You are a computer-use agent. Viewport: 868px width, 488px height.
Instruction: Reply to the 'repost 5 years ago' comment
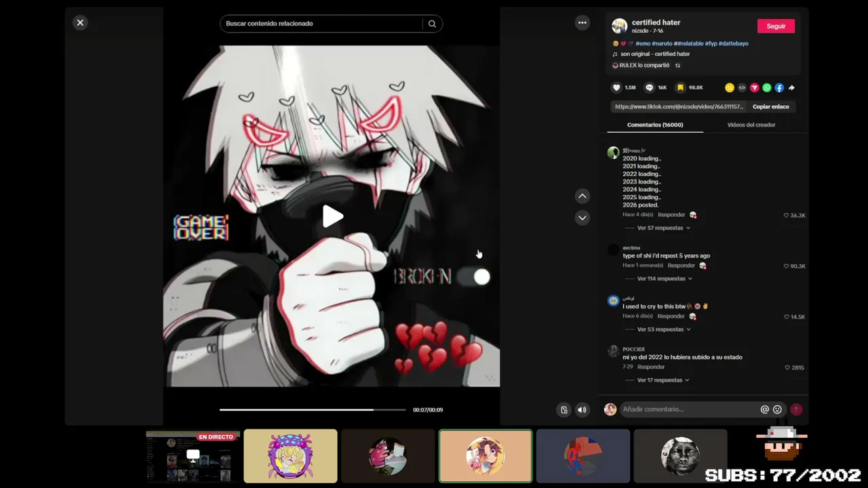[681, 266]
